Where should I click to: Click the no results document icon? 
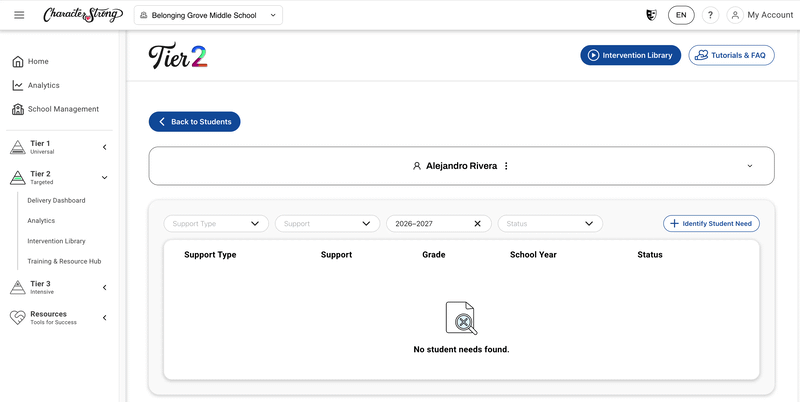(461, 318)
